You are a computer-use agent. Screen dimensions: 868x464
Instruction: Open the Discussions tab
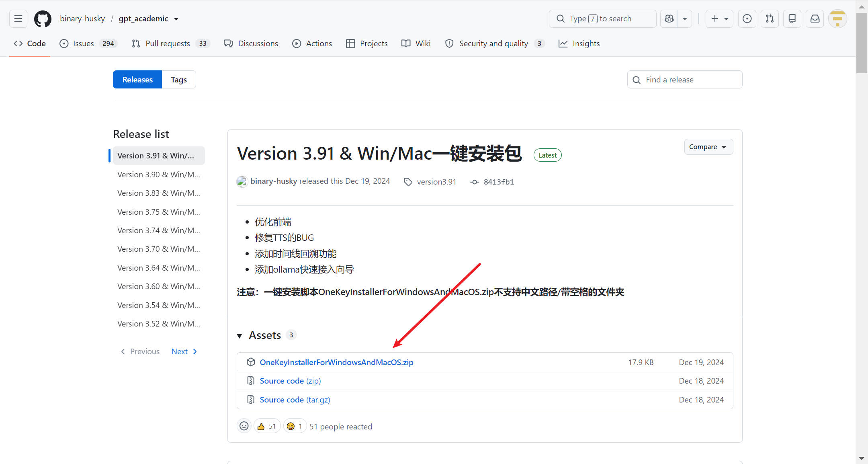coord(251,43)
